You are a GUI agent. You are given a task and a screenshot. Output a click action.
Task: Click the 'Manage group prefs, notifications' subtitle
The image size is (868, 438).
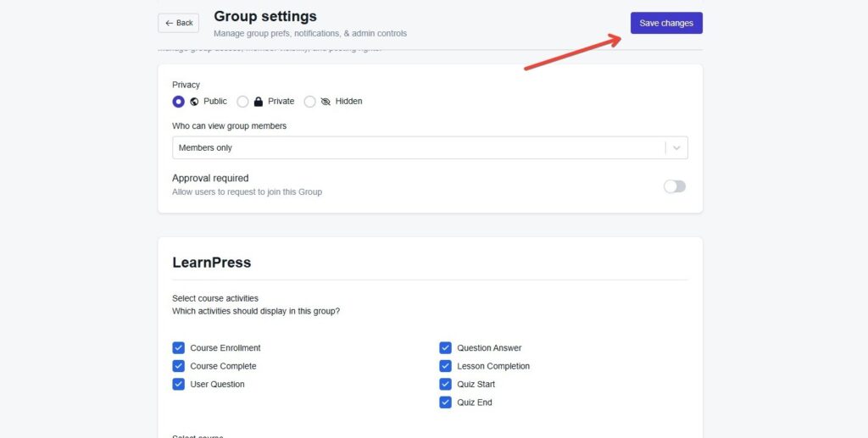pyautogui.click(x=310, y=34)
